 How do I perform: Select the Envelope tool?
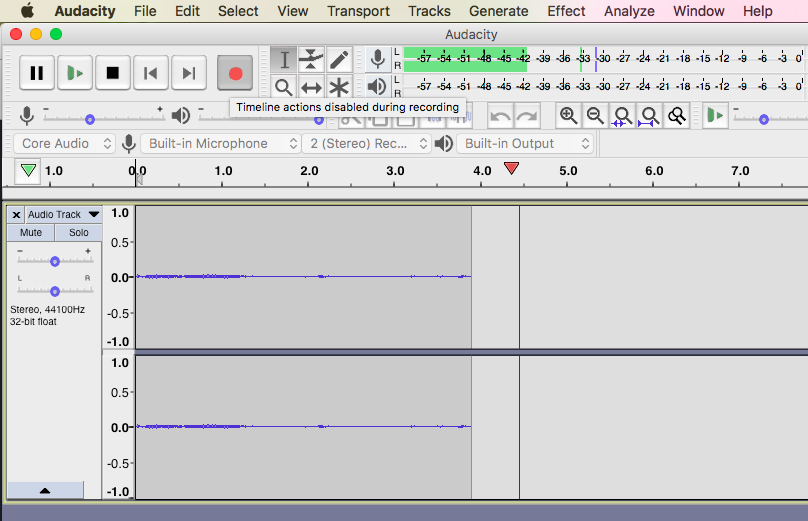tap(312, 59)
